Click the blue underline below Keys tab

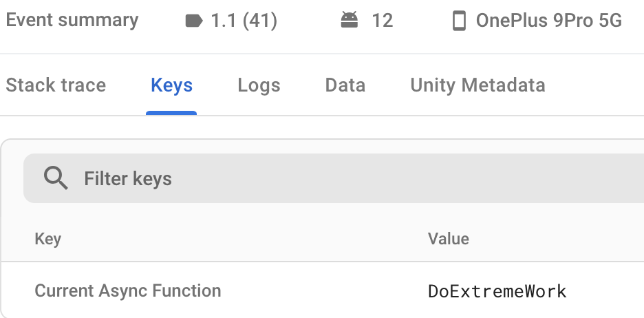[x=171, y=114]
